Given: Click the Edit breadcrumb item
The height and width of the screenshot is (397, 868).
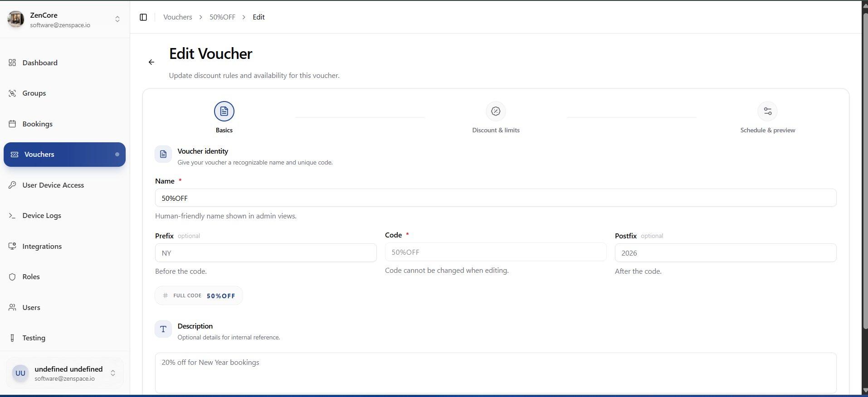Looking at the screenshot, I should click(258, 17).
